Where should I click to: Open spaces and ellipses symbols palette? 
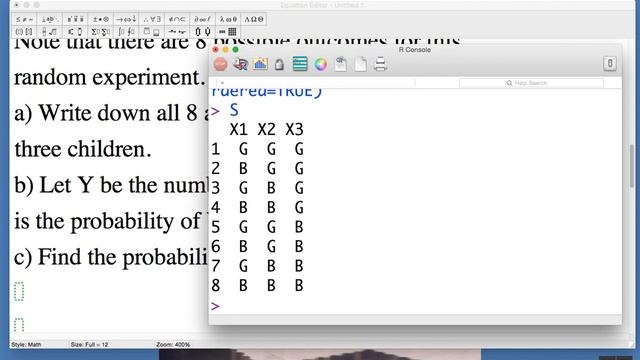coord(50,19)
